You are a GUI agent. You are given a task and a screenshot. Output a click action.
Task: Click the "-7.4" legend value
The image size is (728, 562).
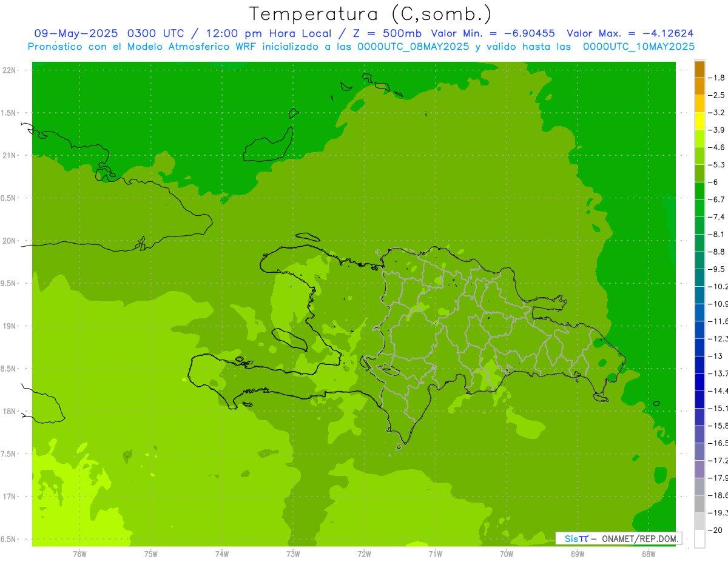pyautogui.click(x=716, y=217)
